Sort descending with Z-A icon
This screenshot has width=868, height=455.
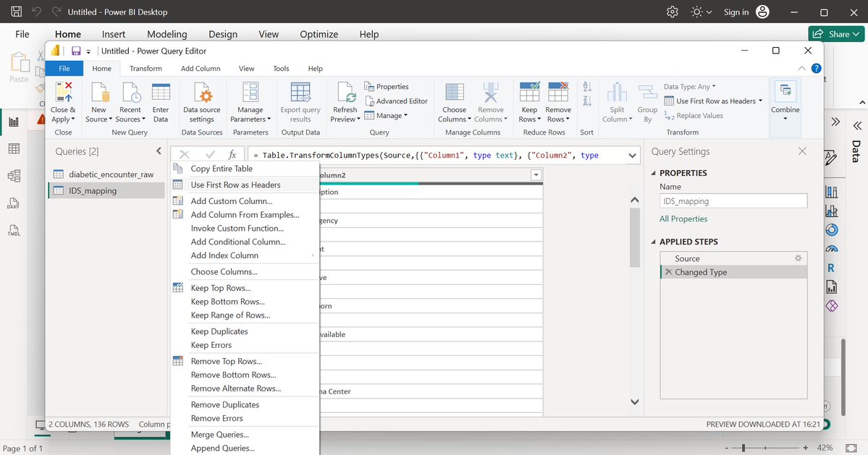pos(587,101)
